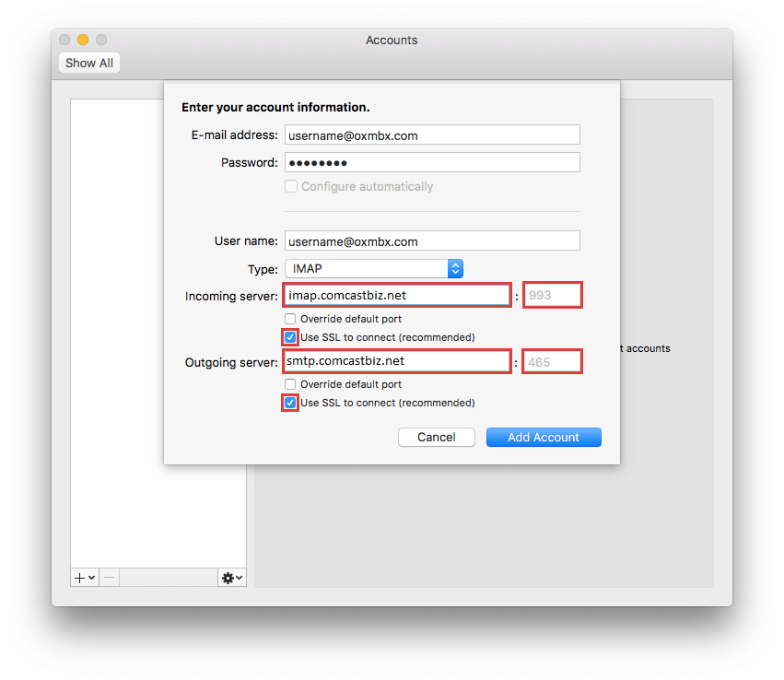This screenshot has height=680, width=784.
Task: Click the Incoming server text field
Action: point(396,295)
